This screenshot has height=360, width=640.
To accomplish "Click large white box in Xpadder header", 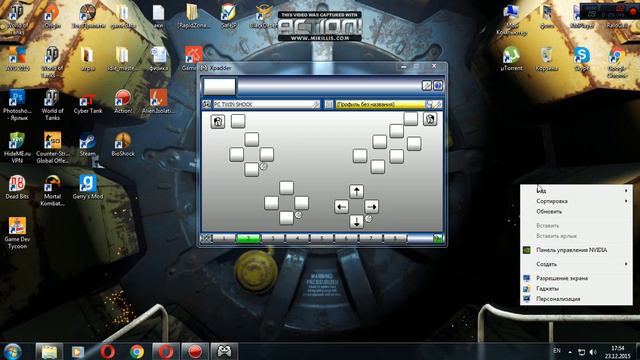I will (x=220, y=87).
